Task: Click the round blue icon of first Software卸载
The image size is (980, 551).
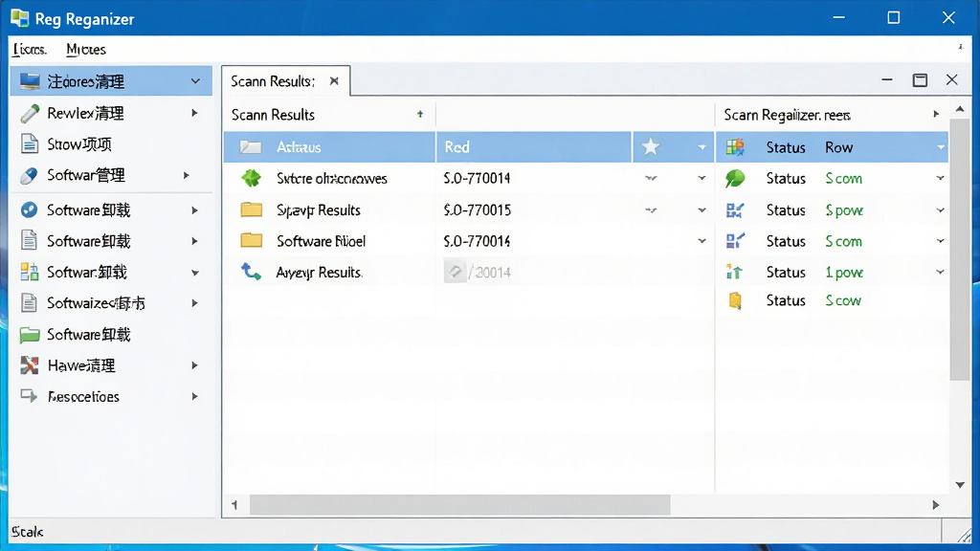Action: tap(29, 209)
